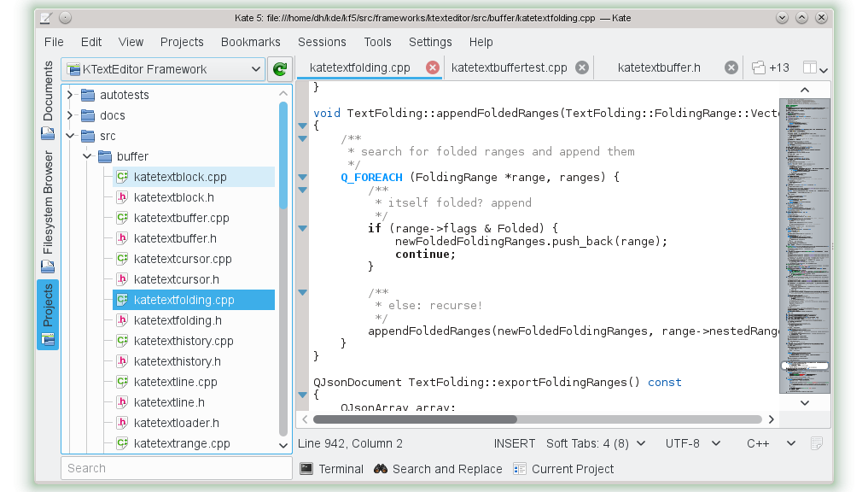Open the +13 hidden documents list
The image size is (868, 492).
pyautogui.click(x=771, y=67)
